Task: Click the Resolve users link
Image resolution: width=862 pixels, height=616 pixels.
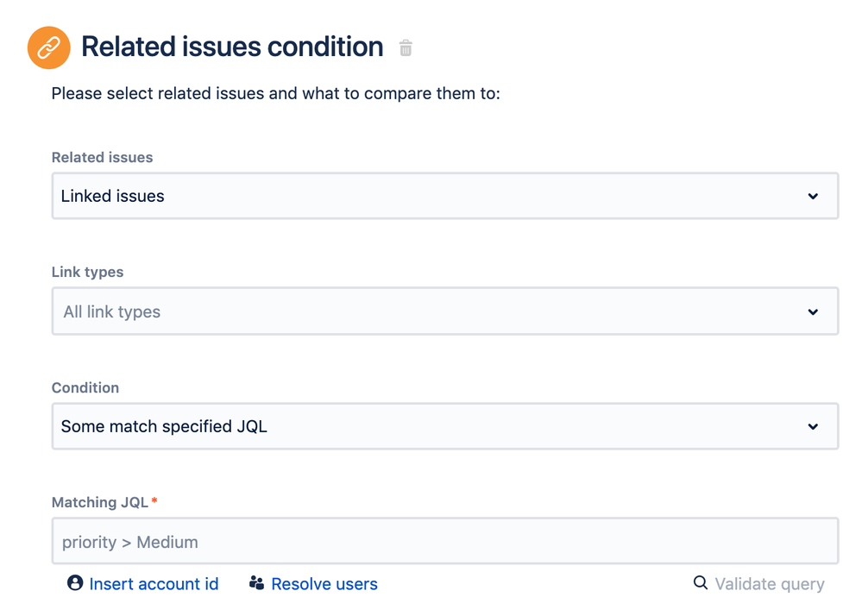Action: [324, 583]
